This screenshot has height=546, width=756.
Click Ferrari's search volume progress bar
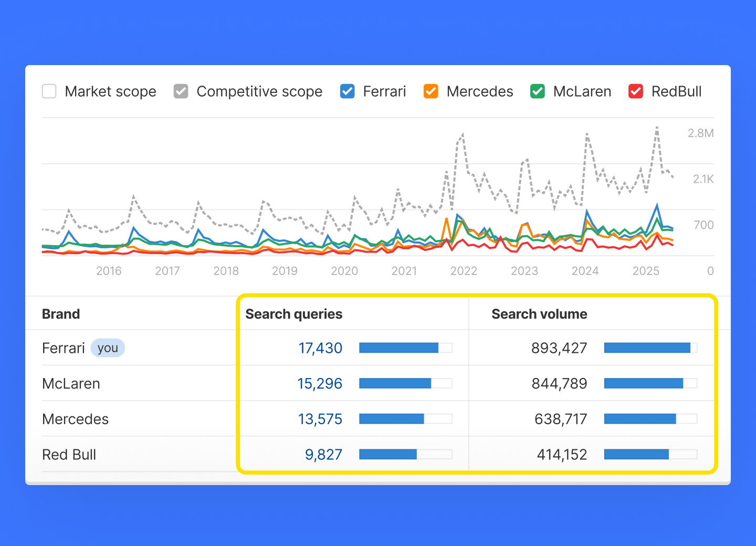click(x=650, y=348)
